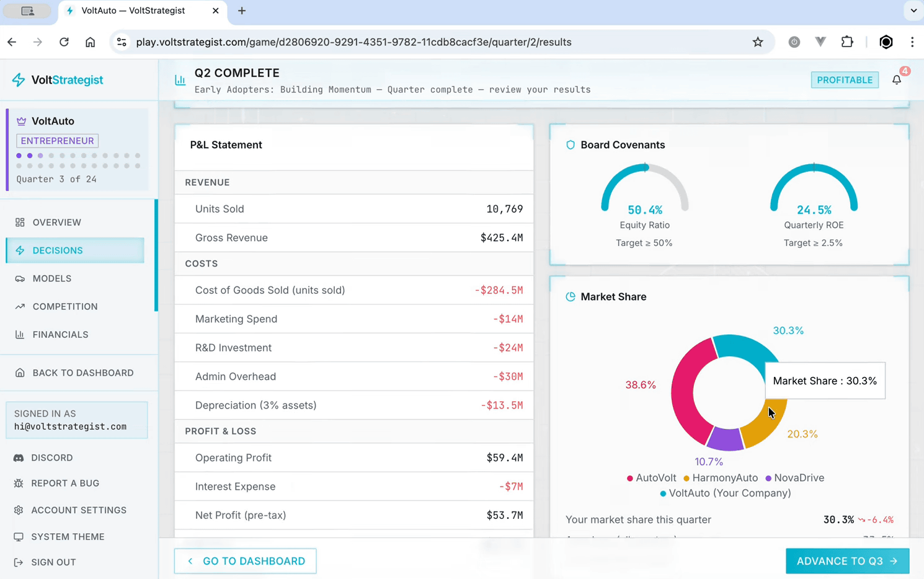
Task: Open the Financials section
Action: click(60, 335)
